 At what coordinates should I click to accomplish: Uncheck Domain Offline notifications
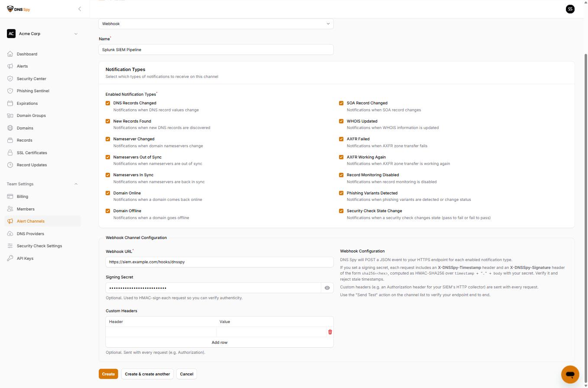(108, 211)
